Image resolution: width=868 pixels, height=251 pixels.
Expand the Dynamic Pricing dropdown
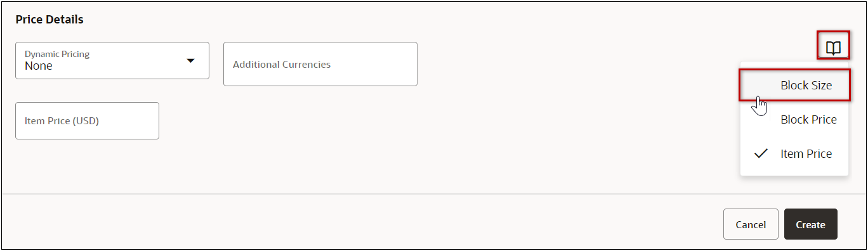tap(112, 61)
